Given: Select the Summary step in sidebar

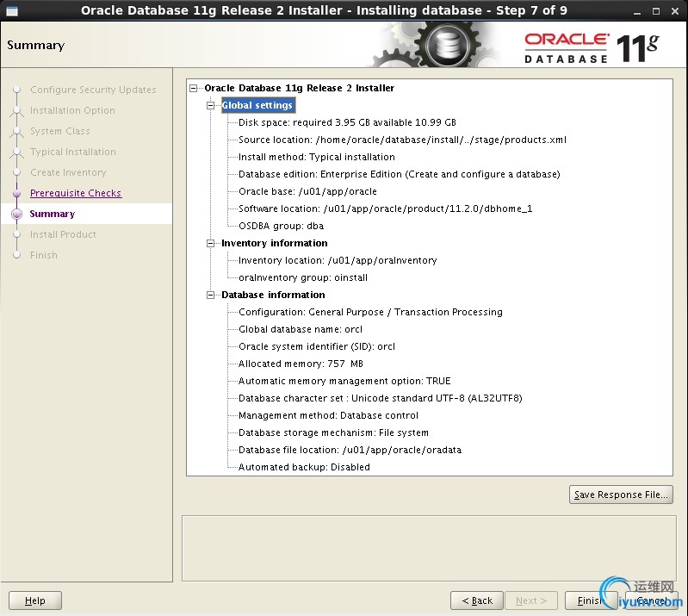Looking at the screenshot, I should [x=53, y=214].
